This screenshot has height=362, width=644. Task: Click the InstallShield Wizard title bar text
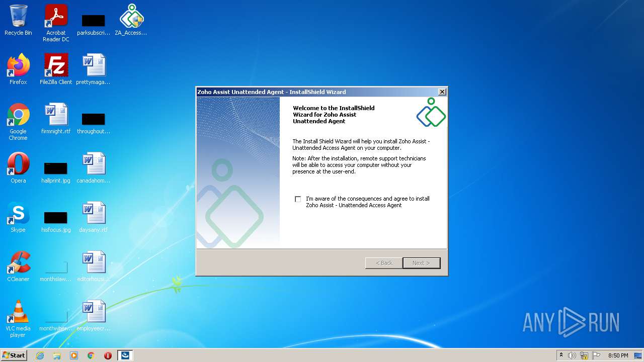coord(272,92)
